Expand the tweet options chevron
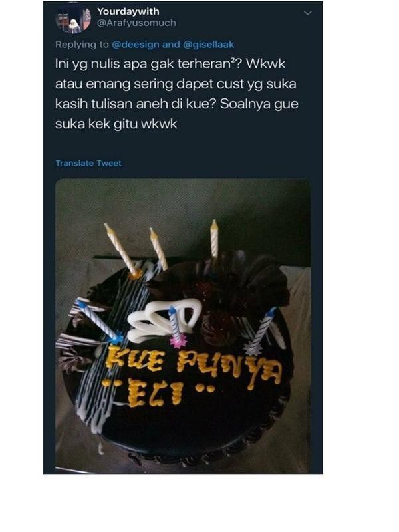Image resolution: width=399 pixels, height=532 pixels. (x=307, y=13)
